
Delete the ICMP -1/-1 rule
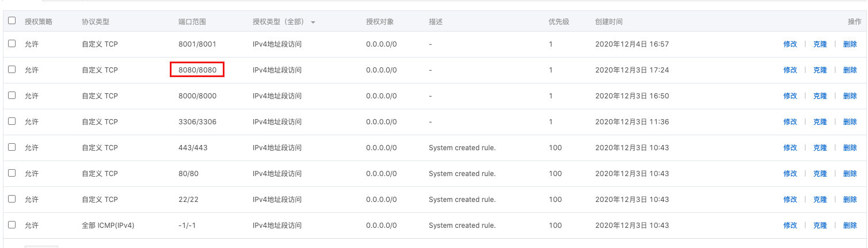click(850, 226)
